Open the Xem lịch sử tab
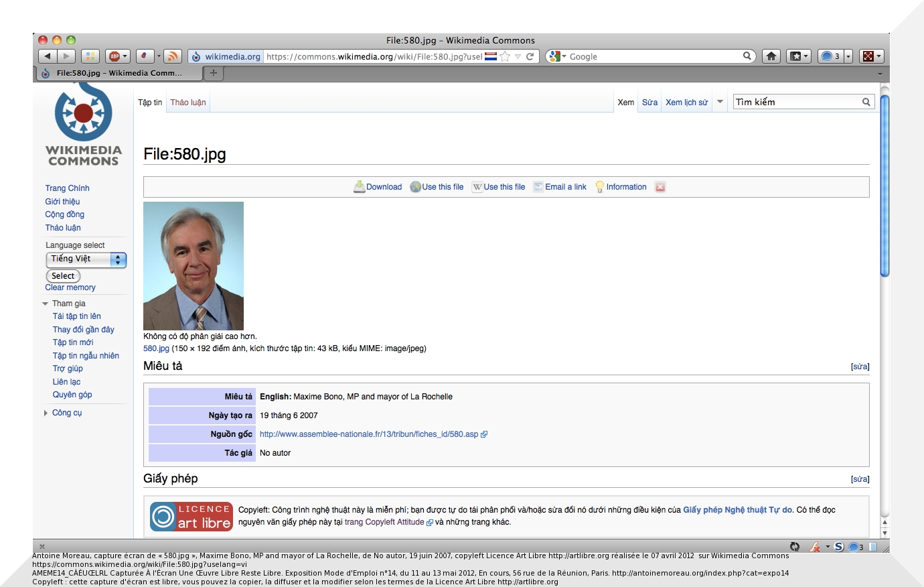Screen dimensions: 924x587 click(686, 103)
